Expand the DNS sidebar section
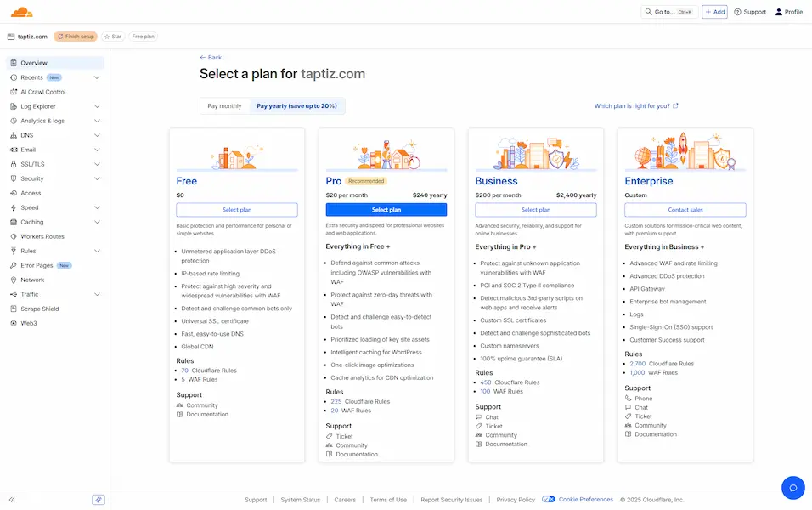812x510 pixels. [x=97, y=135]
